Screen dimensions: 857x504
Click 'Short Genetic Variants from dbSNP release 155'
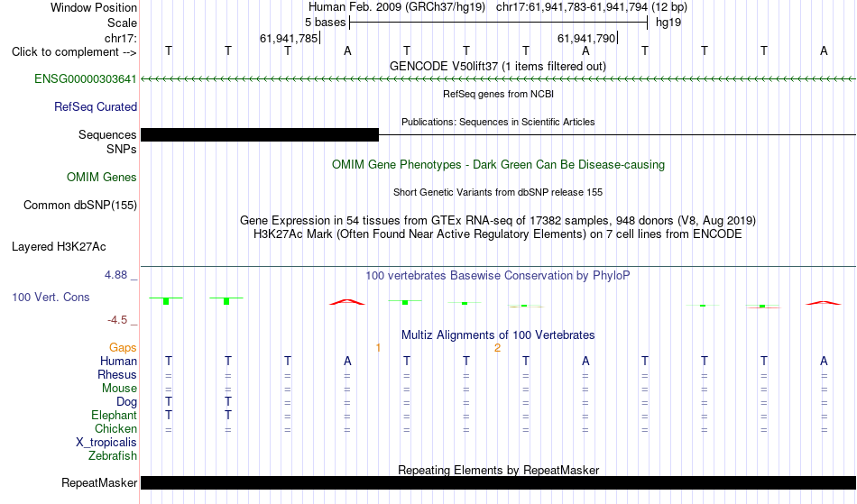click(498, 192)
